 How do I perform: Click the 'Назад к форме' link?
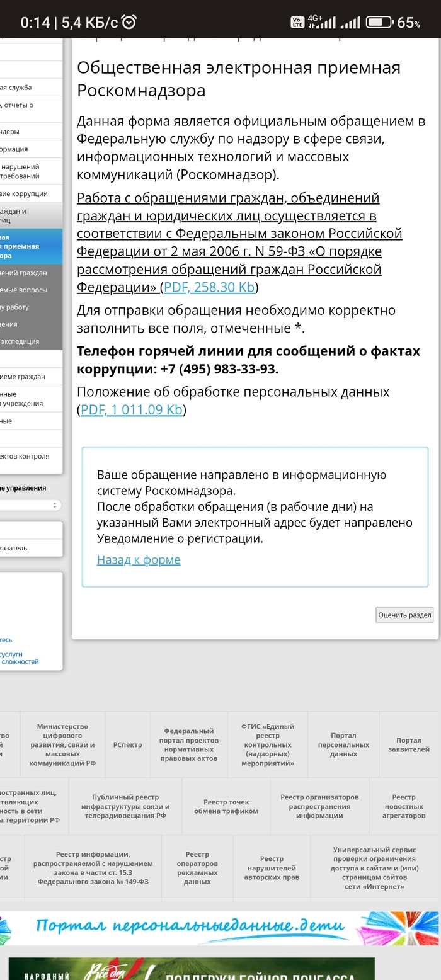tap(139, 559)
